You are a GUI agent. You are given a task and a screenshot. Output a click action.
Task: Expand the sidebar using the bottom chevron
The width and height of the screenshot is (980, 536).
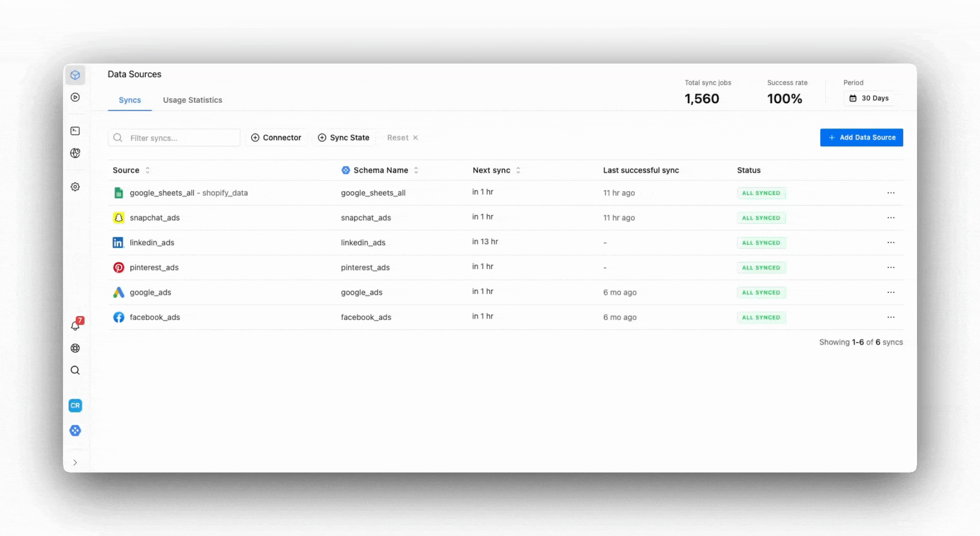pos(75,462)
